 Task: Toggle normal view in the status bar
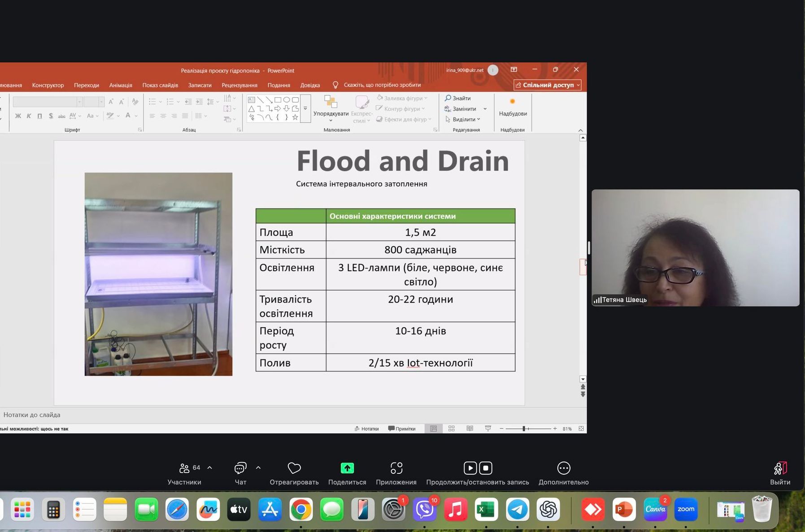click(433, 428)
